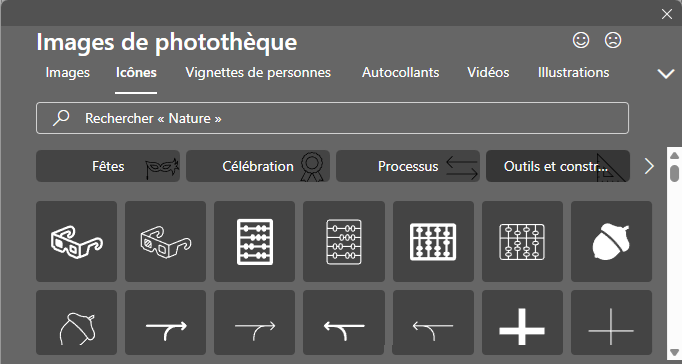Switch to the Images tab
The width and height of the screenshot is (682, 364).
click(x=67, y=73)
